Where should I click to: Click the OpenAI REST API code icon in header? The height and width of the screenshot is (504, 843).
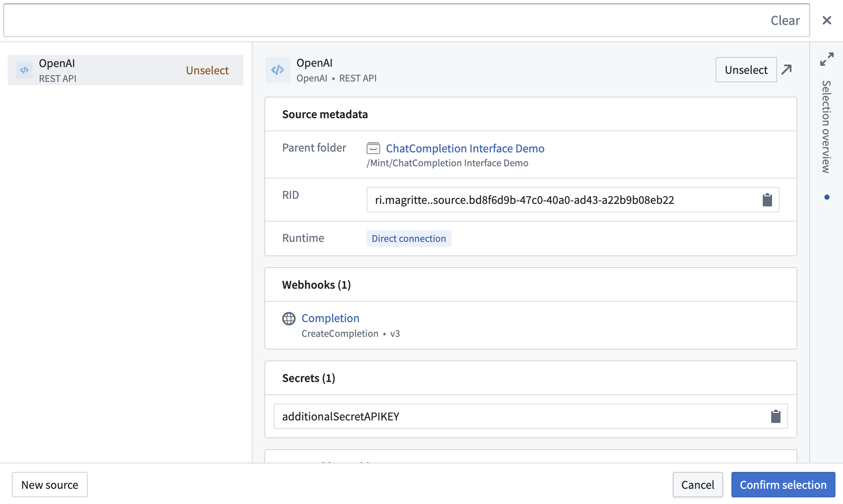[x=277, y=70]
